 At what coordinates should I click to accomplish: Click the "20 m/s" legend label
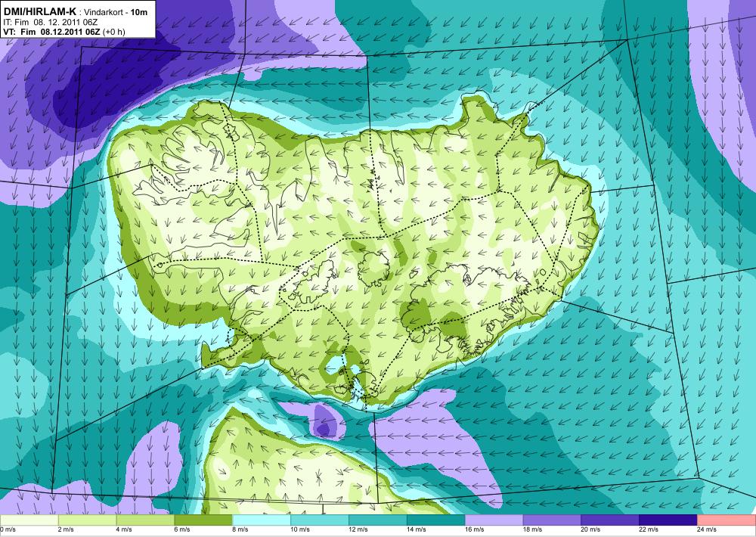click(590, 529)
